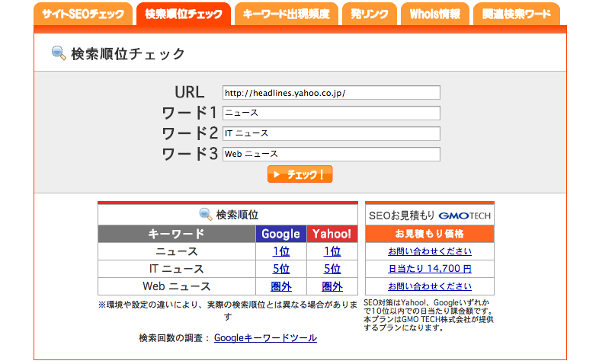Click the SEOお見積もり heading text

[x=402, y=216]
